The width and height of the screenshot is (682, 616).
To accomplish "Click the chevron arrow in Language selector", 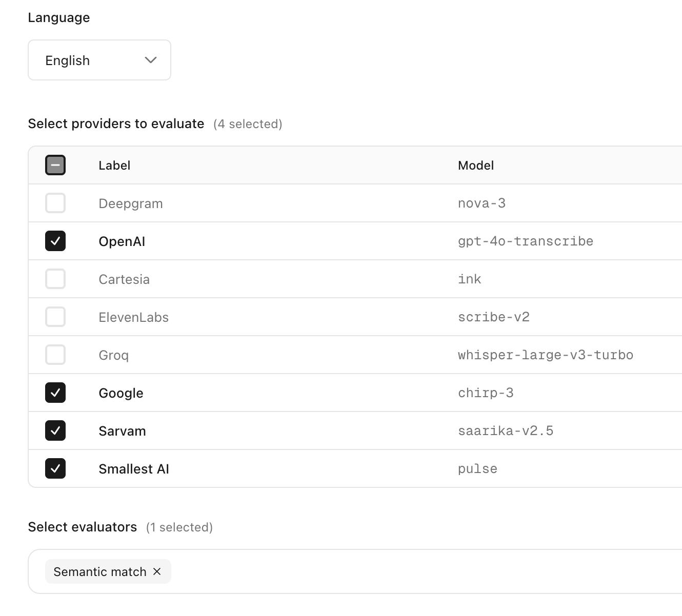I will 151,60.
